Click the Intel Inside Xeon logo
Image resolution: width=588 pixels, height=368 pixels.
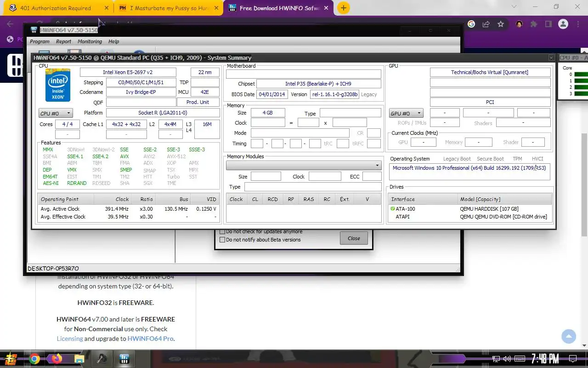click(58, 85)
